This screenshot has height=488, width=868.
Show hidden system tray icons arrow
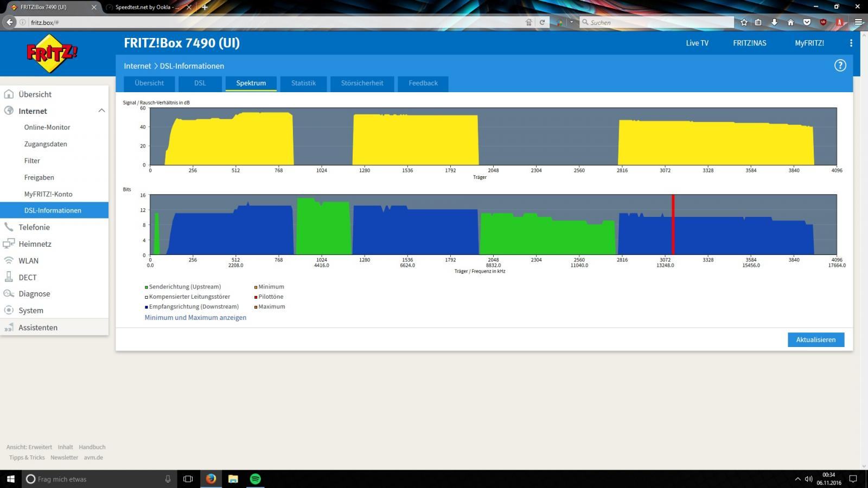point(797,479)
